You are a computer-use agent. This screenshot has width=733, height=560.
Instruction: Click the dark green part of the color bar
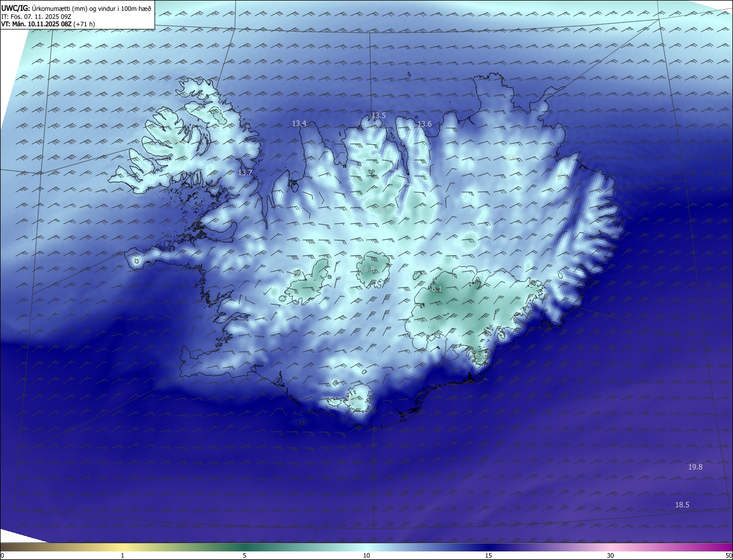coord(245,547)
